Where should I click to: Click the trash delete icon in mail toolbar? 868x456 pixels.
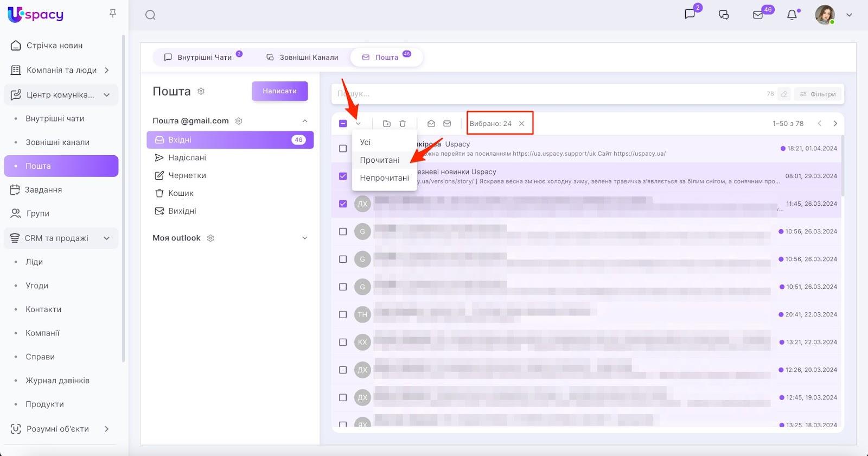pos(403,124)
